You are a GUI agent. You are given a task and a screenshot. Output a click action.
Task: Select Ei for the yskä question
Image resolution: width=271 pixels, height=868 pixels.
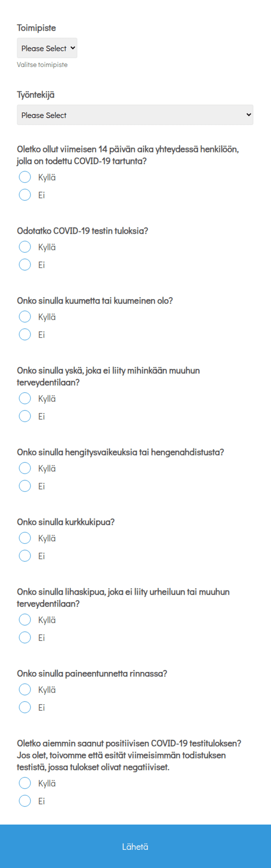[25, 416]
